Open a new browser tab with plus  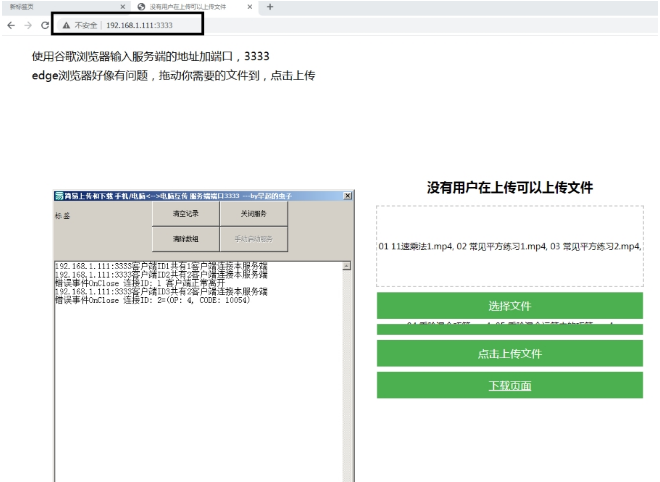[x=270, y=7]
